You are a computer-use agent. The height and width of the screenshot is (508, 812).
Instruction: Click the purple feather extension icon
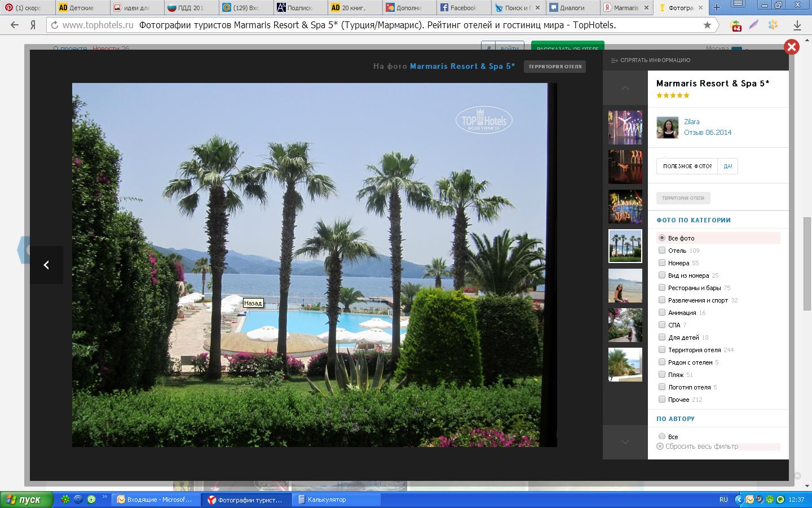[x=754, y=25]
